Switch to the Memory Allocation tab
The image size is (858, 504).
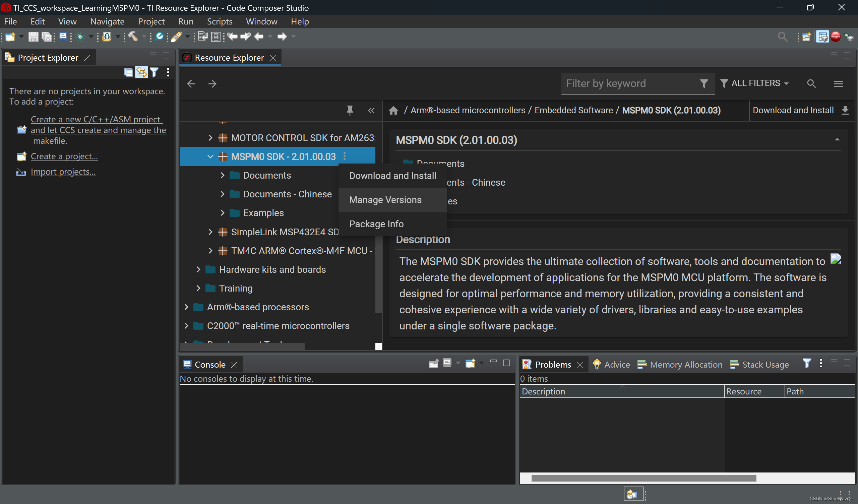click(680, 364)
